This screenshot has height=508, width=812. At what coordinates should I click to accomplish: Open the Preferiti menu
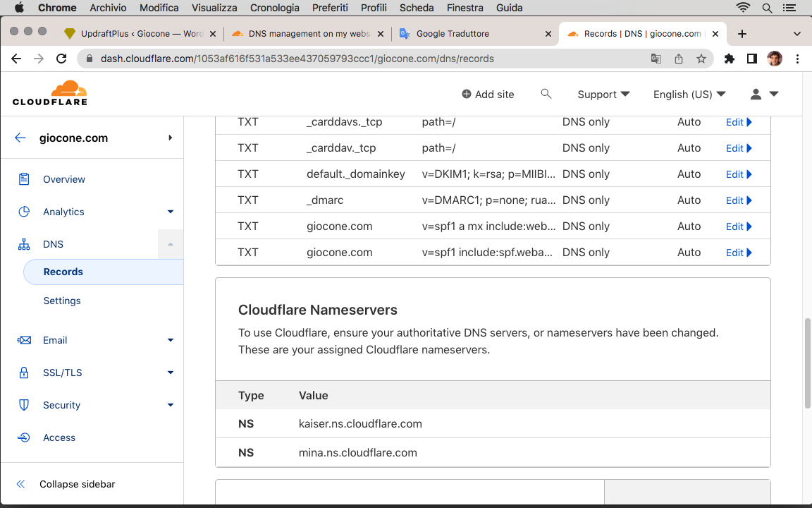pyautogui.click(x=330, y=8)
